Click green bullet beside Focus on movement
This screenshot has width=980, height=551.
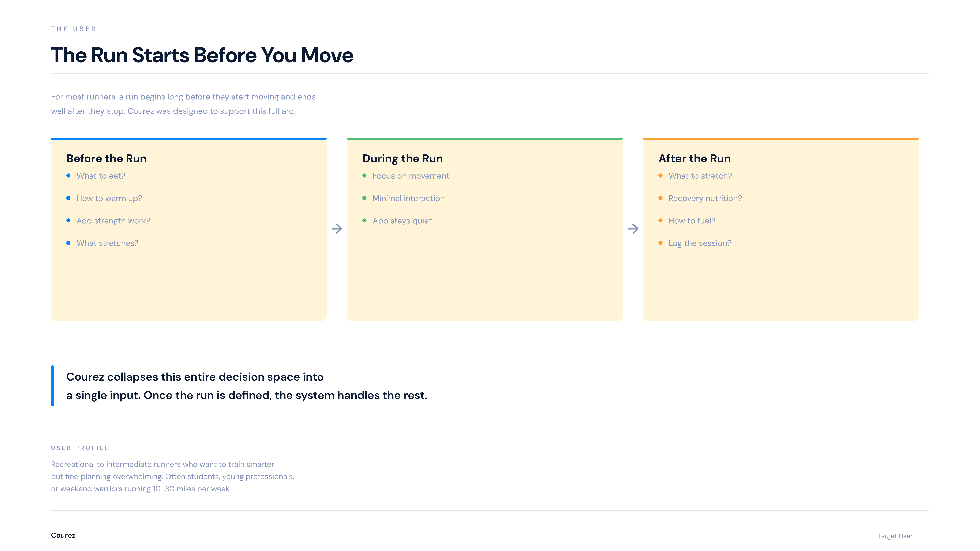364,176
